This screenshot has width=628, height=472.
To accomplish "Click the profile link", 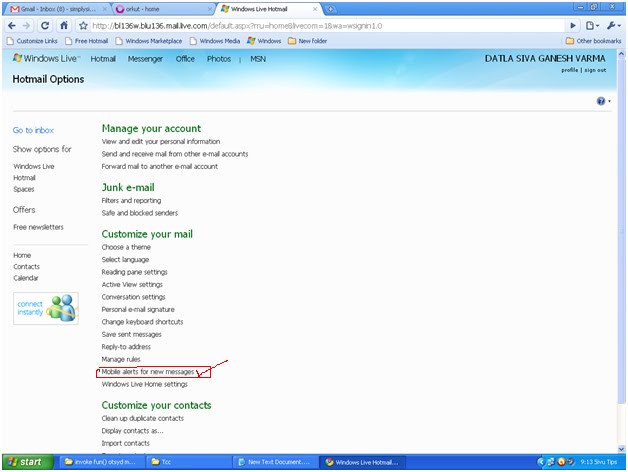I will click(569, 70).
